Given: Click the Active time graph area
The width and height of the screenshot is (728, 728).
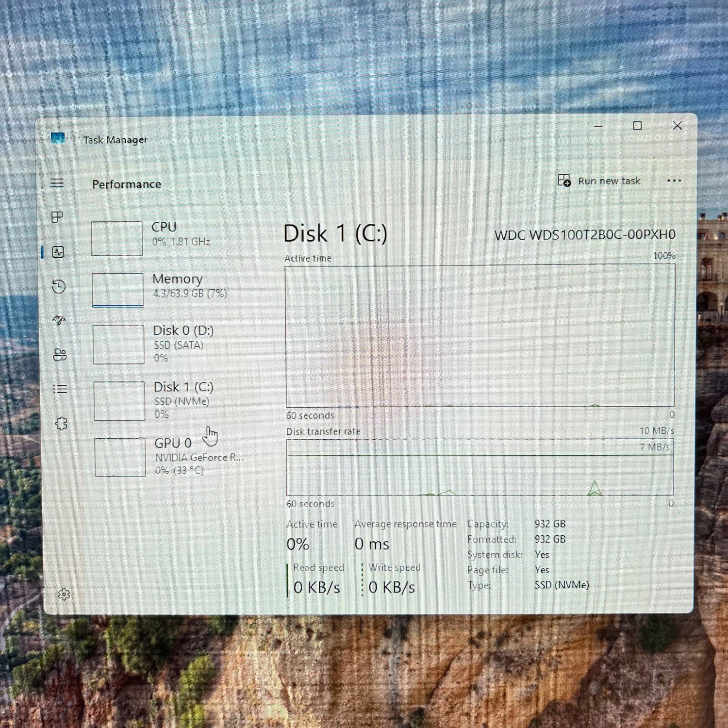Looking at the screenshot, I should [480, 336].
